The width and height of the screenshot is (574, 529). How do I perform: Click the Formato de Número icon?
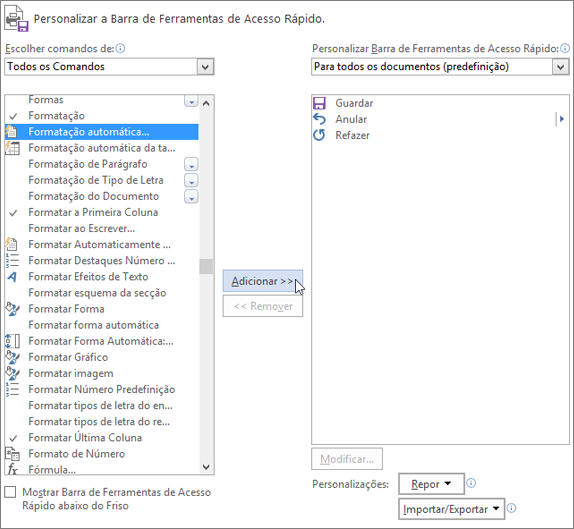(12, 454)
